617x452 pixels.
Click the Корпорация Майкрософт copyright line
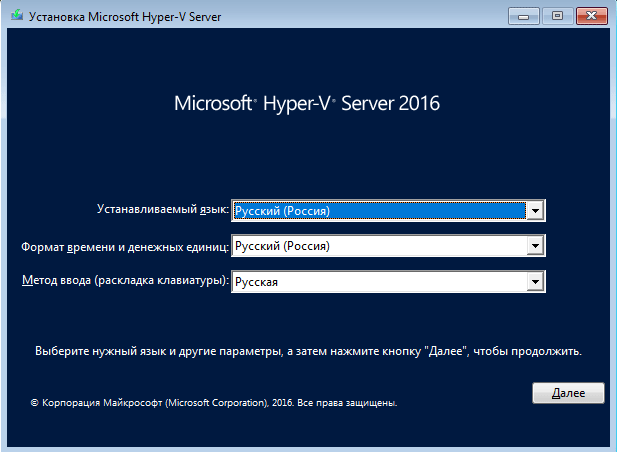[x=214, y=403]
